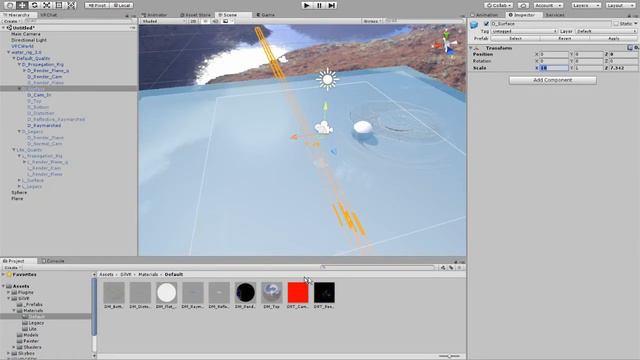Toggle Local/Global handle rotation
The image size is (640, 360).
[x=122, y=5]
